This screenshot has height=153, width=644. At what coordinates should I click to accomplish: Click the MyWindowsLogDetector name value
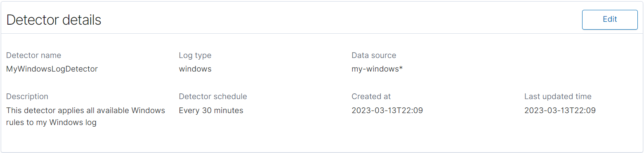click(52, 69)
